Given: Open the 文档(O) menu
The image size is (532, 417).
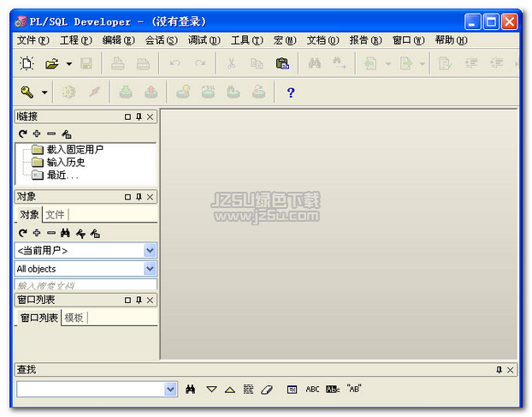Looking at the screenshot, I should pos(322,40).
